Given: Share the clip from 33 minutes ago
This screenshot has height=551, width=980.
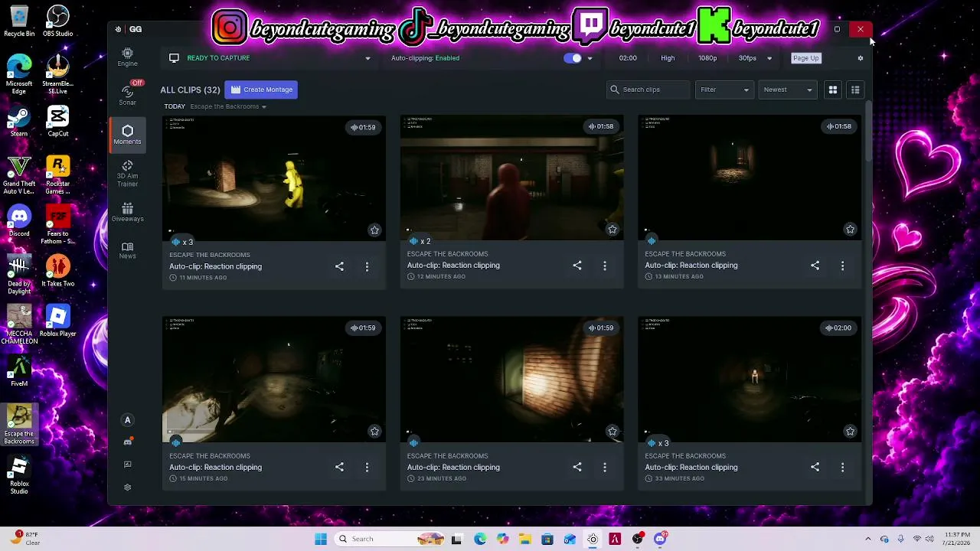Looking at the screenshot, I should [815, 467].
